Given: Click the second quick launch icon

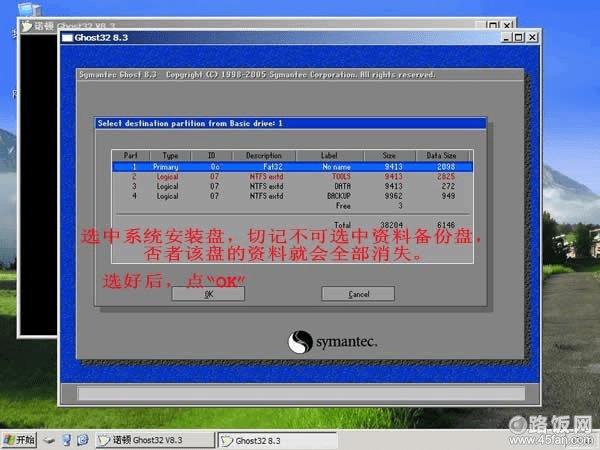Looking at the screenshot, I should 67,440.
